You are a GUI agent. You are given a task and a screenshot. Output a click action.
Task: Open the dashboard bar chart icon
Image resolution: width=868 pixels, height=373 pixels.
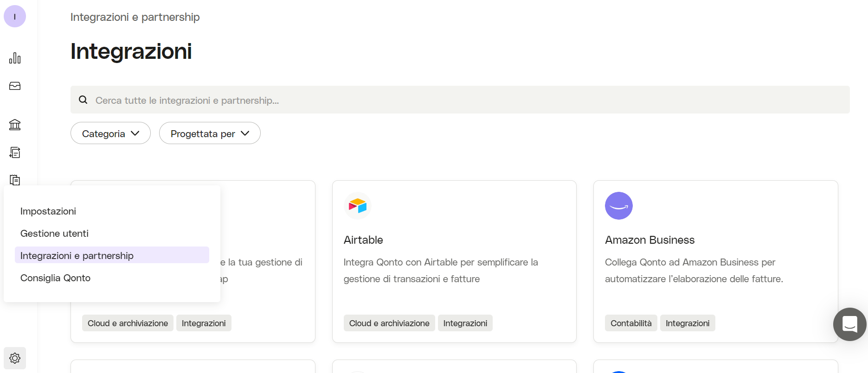point(15,58)
